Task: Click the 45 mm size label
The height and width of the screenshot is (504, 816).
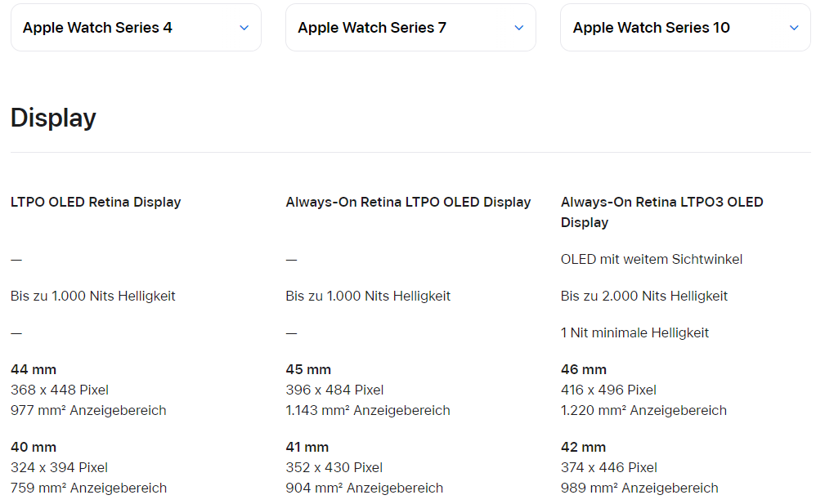Action: click(x=308, y=369)
